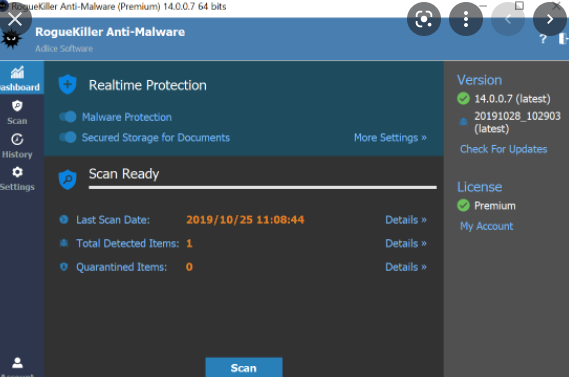
Task: Click the RogueKiller bug logo icon
Action: [x=11, y=39]
